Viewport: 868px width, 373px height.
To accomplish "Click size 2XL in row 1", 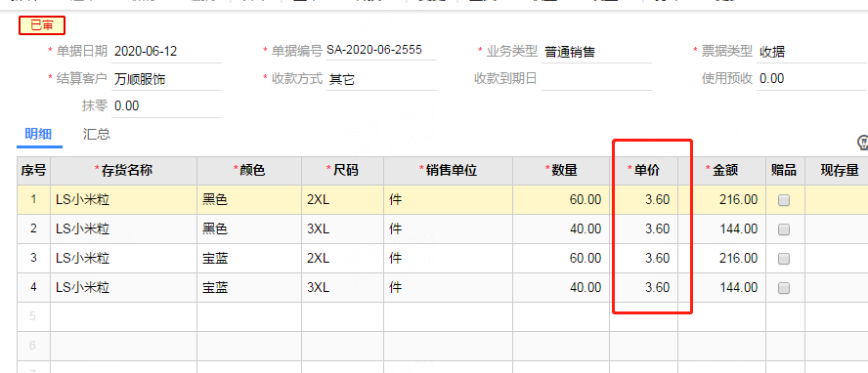I will pos(343,200).
